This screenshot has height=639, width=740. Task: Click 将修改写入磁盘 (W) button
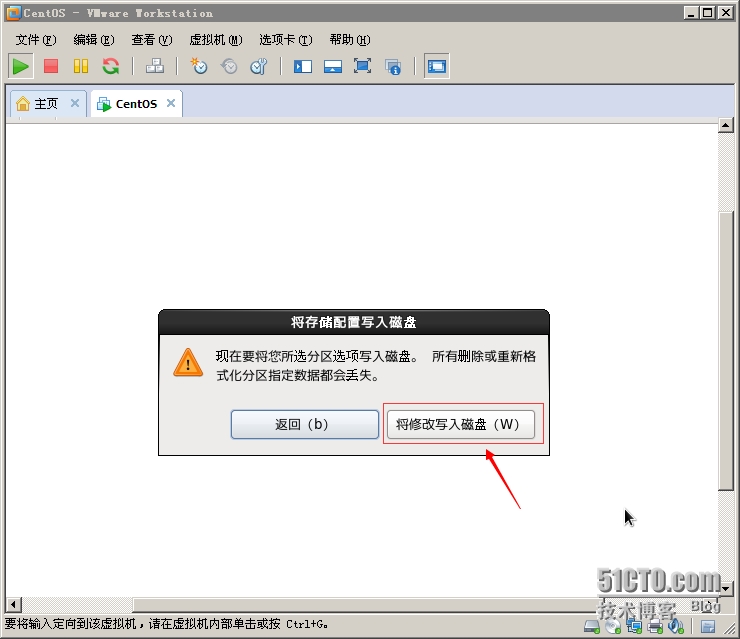tap(461, 424)
